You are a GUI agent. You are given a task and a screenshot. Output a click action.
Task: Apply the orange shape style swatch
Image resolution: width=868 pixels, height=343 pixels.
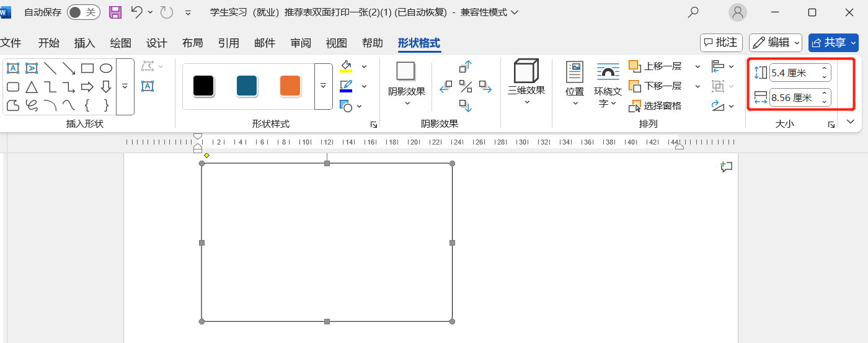290,86
